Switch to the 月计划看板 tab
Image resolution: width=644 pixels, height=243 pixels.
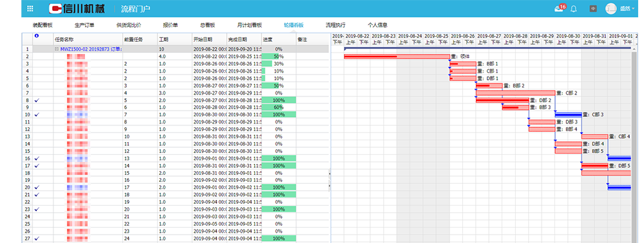point(249,25)
